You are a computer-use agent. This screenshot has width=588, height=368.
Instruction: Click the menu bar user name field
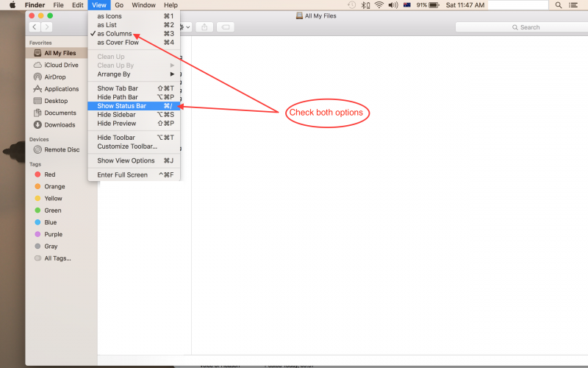(518, 5)
